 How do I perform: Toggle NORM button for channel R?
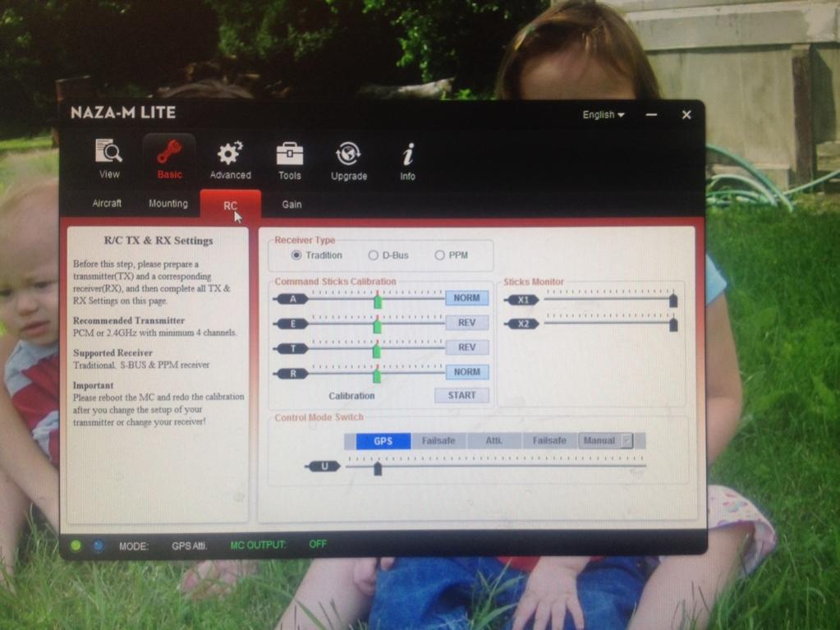tap(466, 372)
